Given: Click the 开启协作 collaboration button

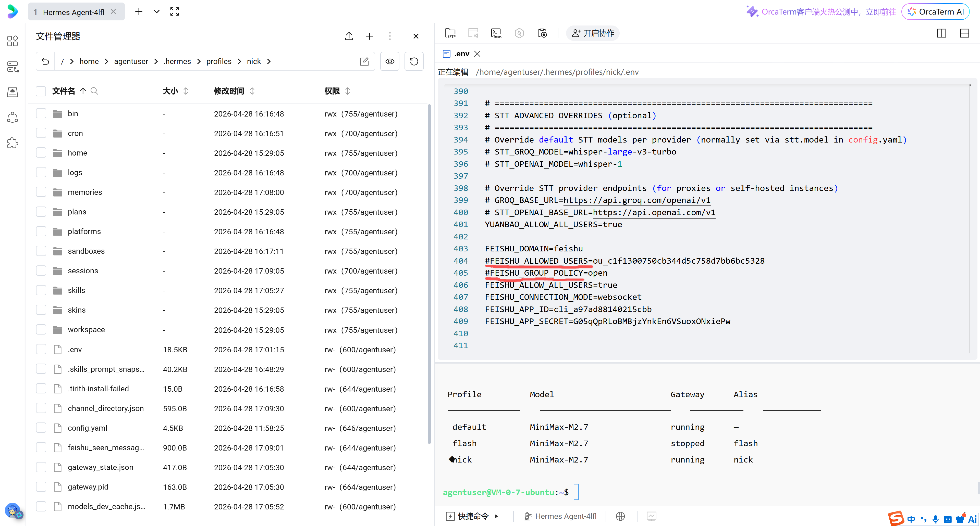Looking at the screenshot, I should click(x=593, y=33).
